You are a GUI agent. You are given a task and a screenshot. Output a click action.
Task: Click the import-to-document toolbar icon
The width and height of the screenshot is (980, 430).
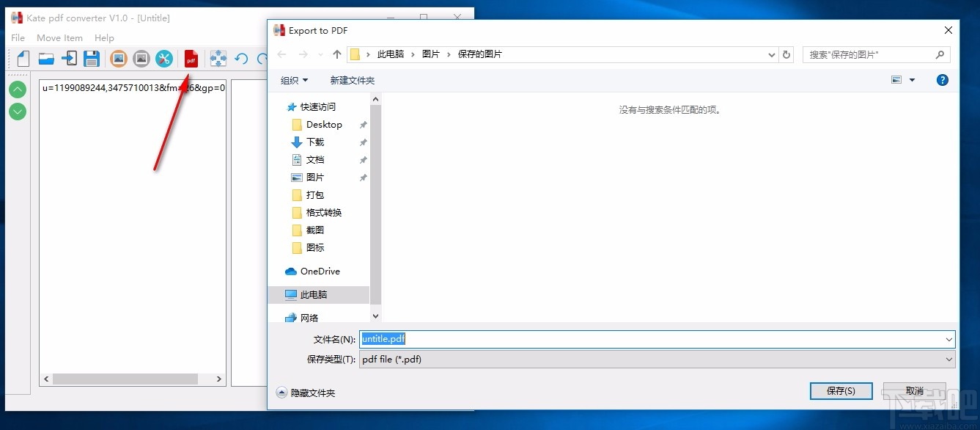point(68,59)
